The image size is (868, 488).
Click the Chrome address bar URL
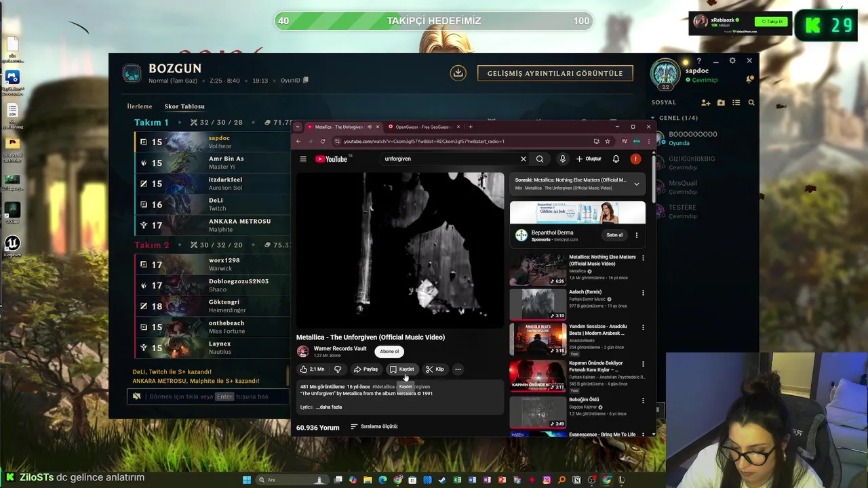tap(424, 141)
